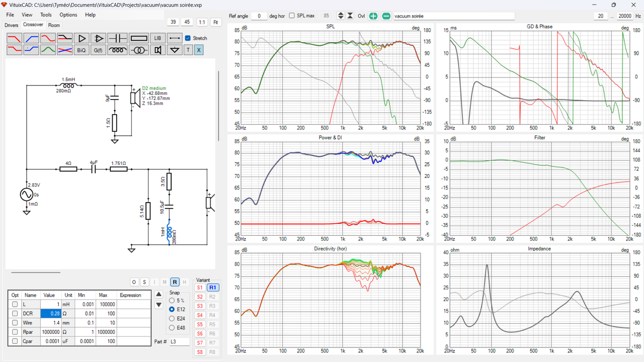Remove overlay with green minus button
Image resolution: width=644 pixels, height=362 pixels.
click(x=386, y=16)
